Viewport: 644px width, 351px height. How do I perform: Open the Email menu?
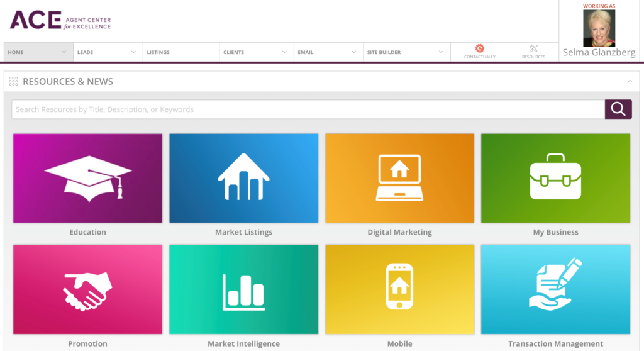pos(306,52)
